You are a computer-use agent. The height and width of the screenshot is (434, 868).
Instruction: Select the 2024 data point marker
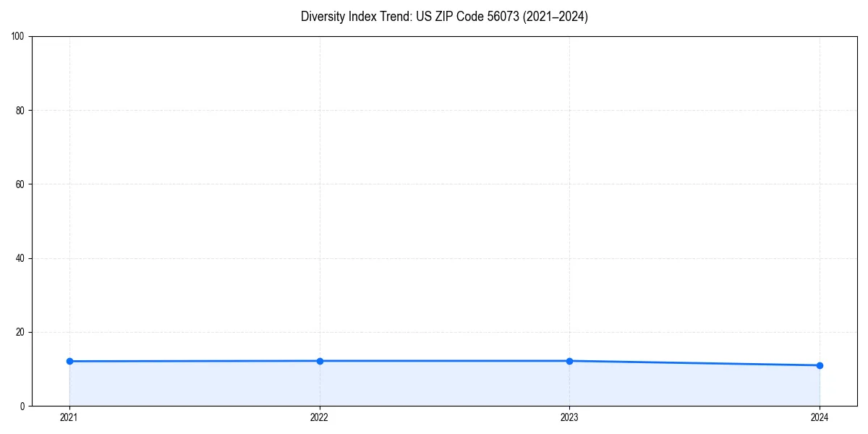coord(819,365)
